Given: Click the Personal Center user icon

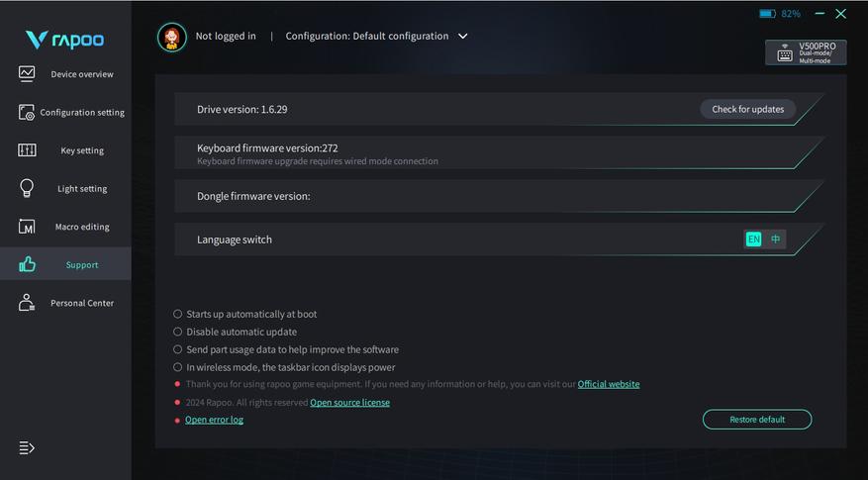Looking at the screenshot, I should 27,303.
